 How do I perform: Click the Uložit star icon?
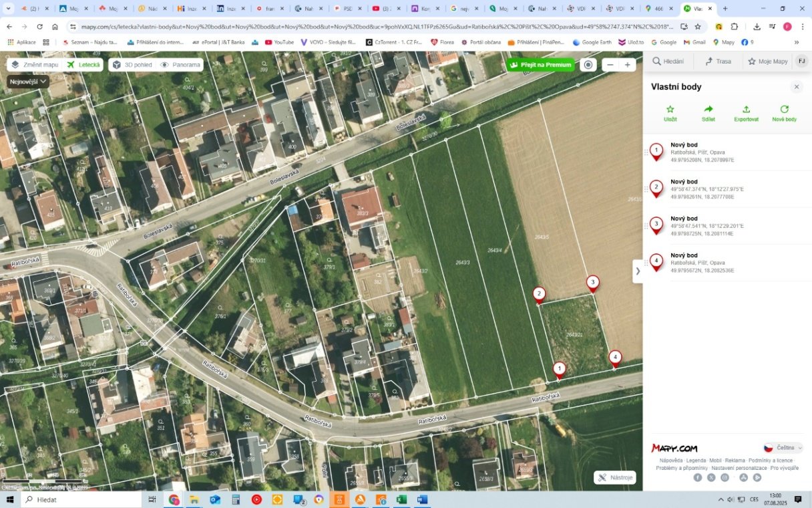click(x=670, y=110)
